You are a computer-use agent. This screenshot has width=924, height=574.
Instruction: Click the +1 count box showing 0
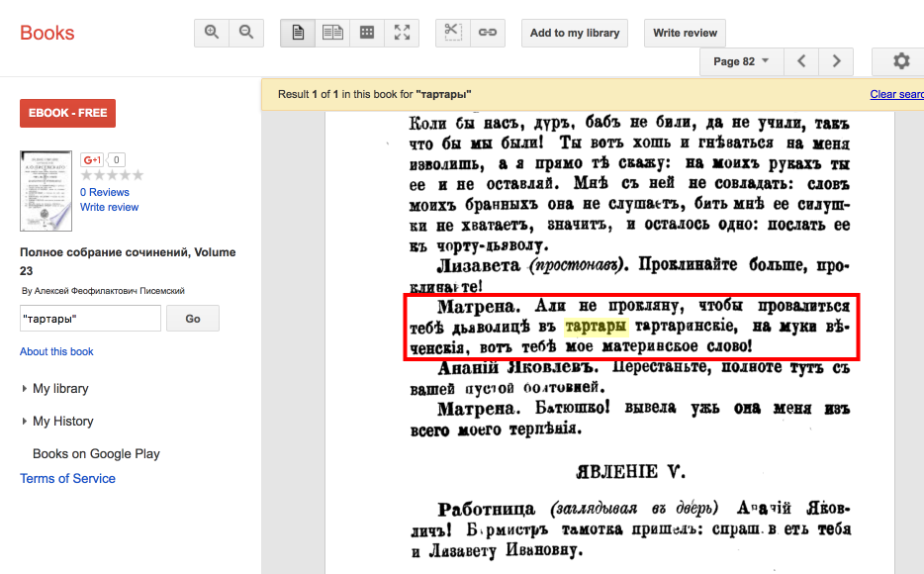coord(116,159)
